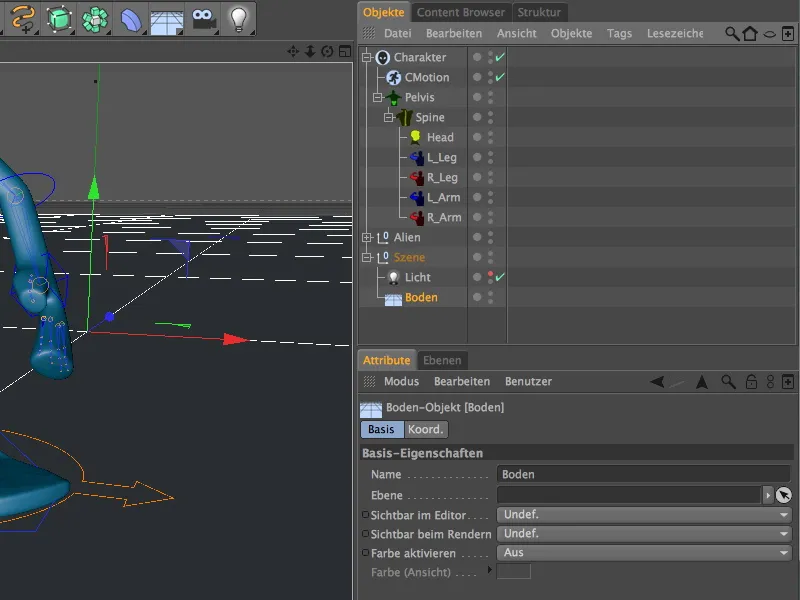The image size is (800, 600).
Task: Switch to the Struktur tab
Action: (539, 12)
